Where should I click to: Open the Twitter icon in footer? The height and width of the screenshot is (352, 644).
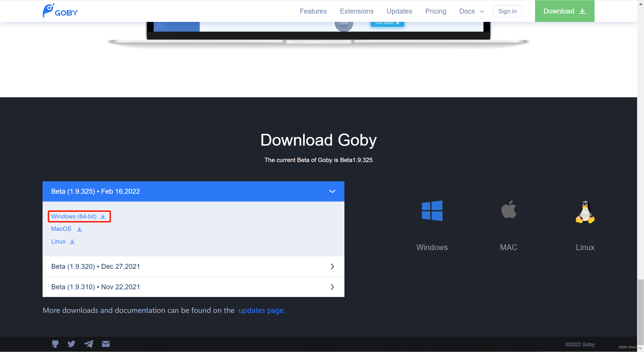(71, 344)
